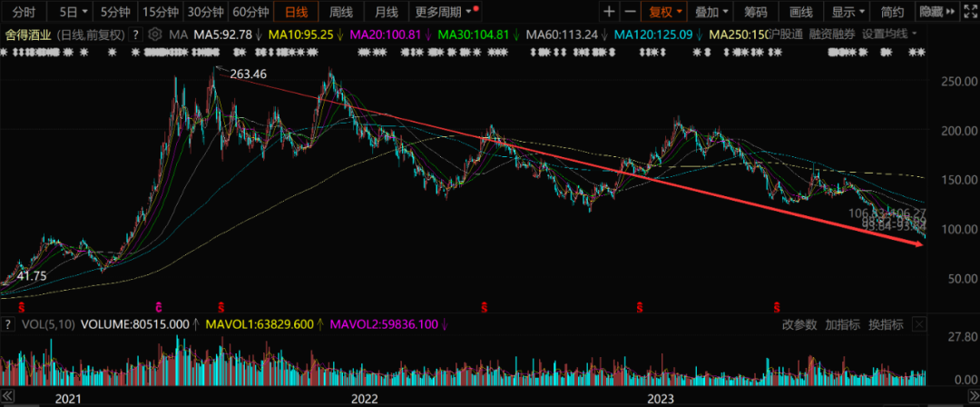
Task: Click the VOLUME:80515.000 readout
Action: [x=135, y=324]
